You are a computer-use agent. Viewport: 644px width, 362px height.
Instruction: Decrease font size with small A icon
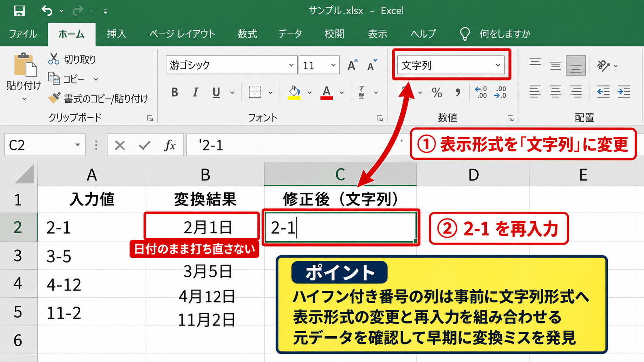[372, 65]
